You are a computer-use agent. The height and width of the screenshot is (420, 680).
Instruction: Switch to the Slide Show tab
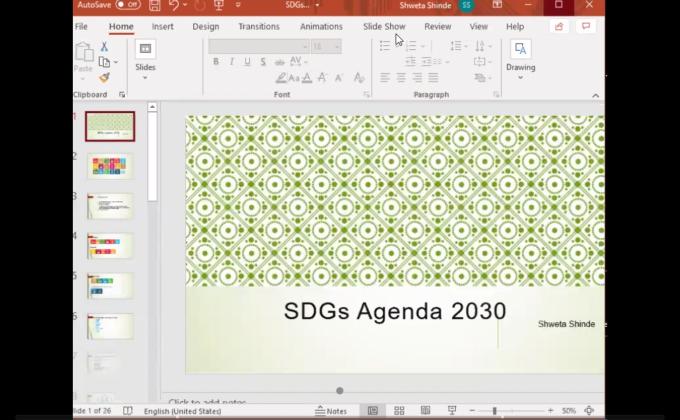384,26
